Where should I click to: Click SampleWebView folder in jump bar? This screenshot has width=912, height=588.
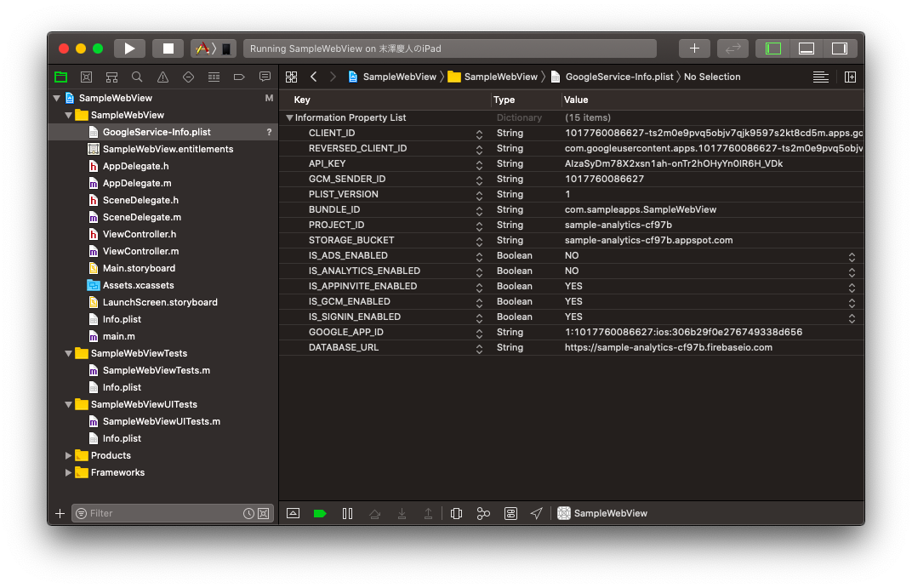[493, 77]
